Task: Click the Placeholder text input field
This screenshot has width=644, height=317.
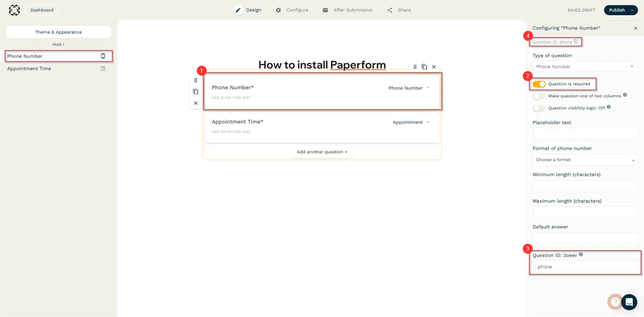Action: pos(585,134)
